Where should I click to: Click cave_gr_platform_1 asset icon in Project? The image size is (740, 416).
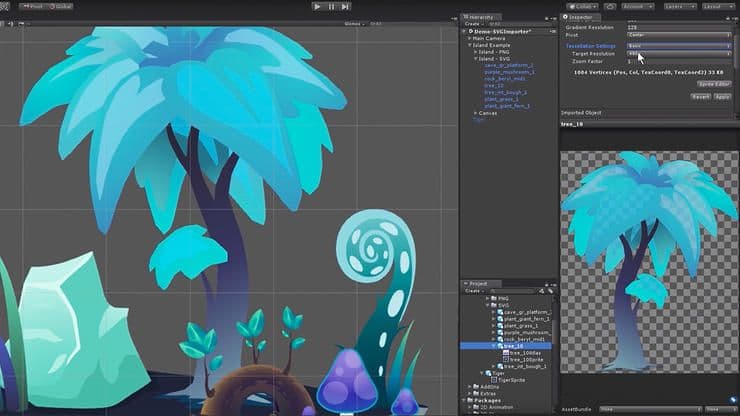click(500, 312)
